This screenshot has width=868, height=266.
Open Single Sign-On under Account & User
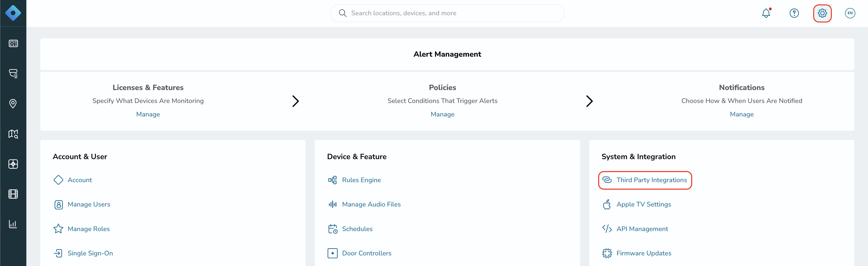coord(90,253)
